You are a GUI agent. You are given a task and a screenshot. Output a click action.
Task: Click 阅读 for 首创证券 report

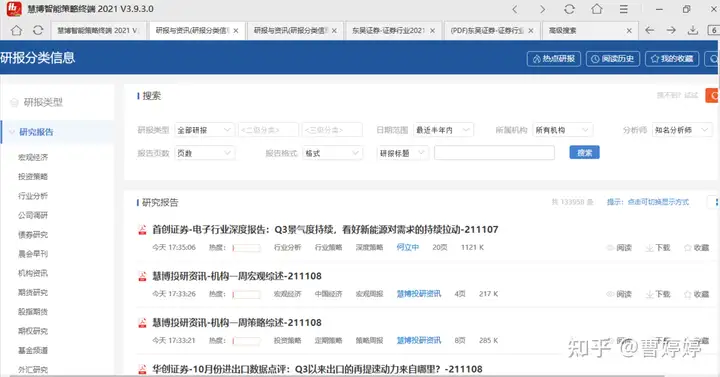tap(619, 248)
